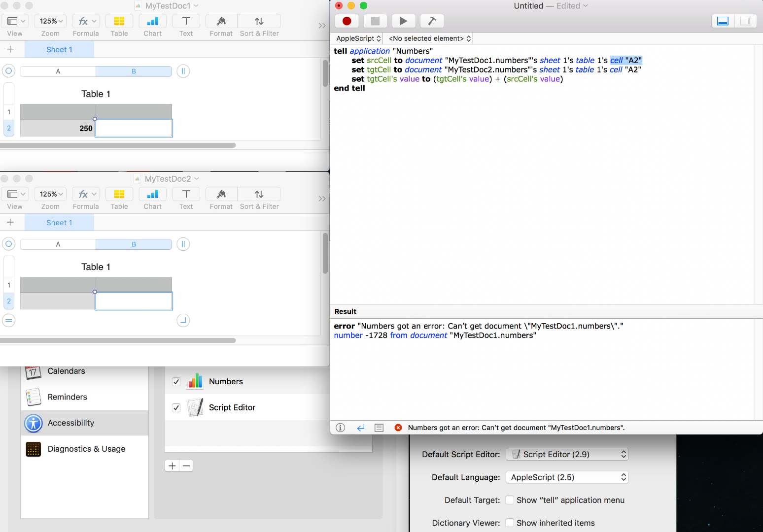Select the Sheet 1 tab in MyTestDoc1
763x532 pixels.
click(59, 49)
